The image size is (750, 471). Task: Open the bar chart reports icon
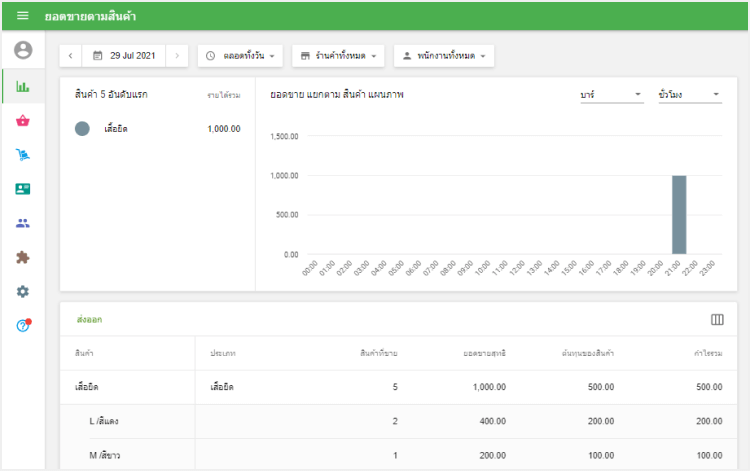click(x=23, y=86)
